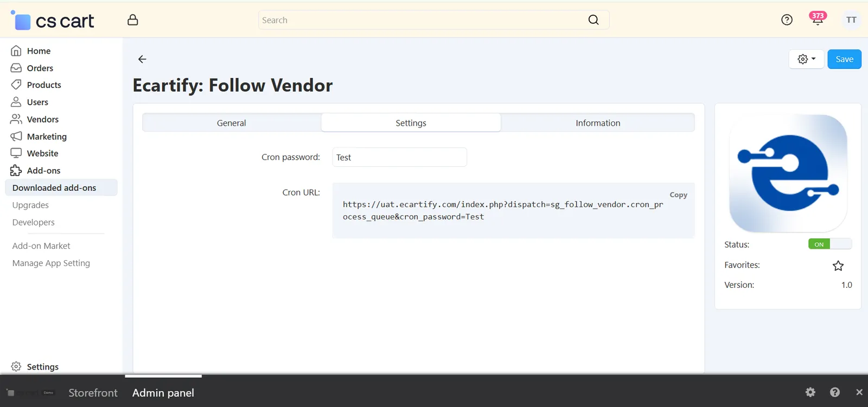Image resolution: width=868 pixels, height=407 pixels.
Task: Go to Add-on Market
Action: tap(41, 246)
